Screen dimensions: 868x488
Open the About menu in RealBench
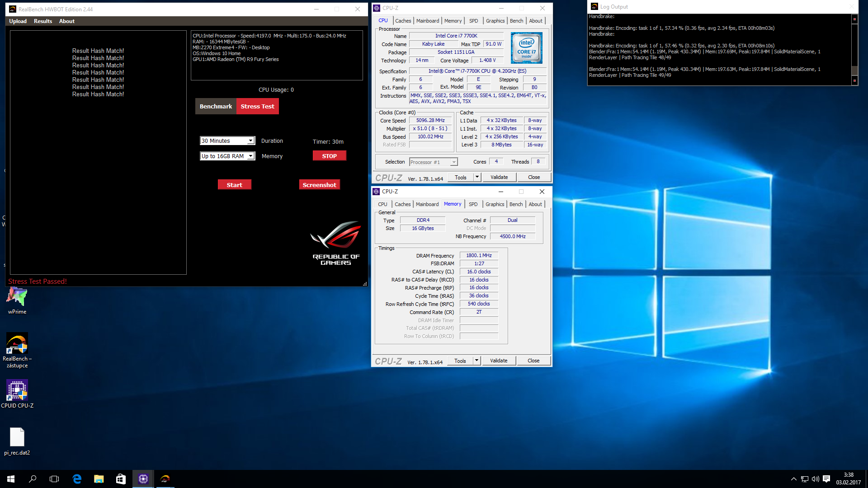click(x=67, y=21)
